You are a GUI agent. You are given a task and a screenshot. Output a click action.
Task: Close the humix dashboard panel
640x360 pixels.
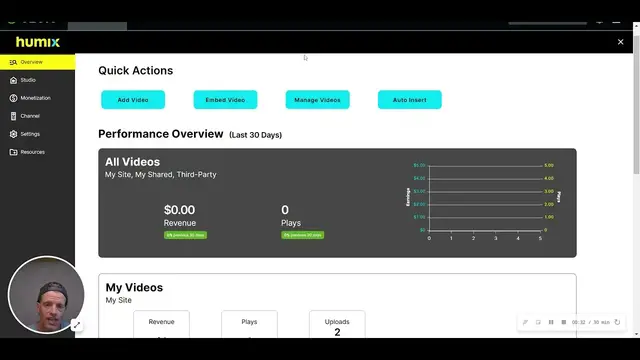pyautogui.click(x=620, y=42)
